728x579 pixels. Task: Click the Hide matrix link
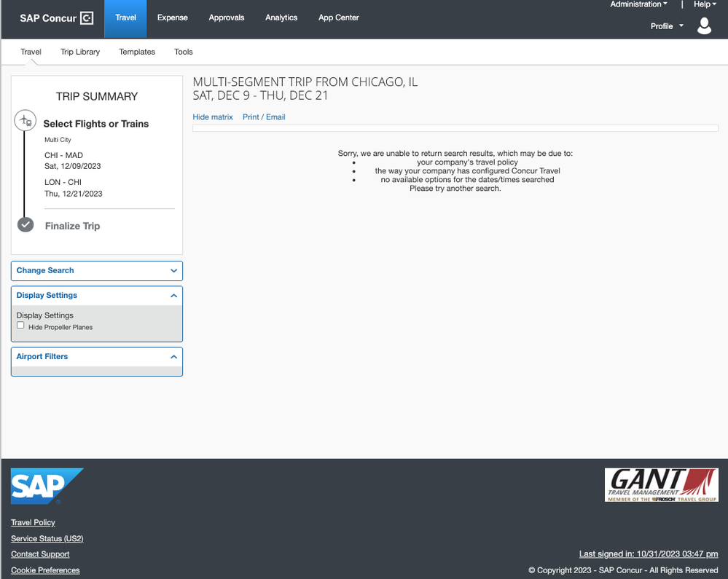pyautogui.click(x=213, y=117)
